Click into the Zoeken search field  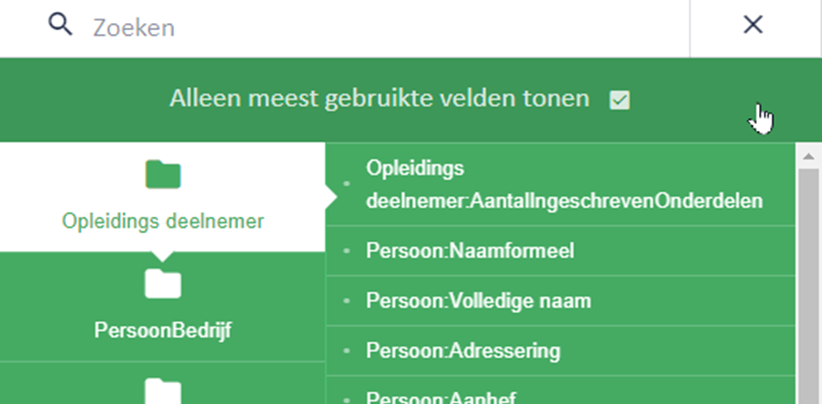coord(388,27)
